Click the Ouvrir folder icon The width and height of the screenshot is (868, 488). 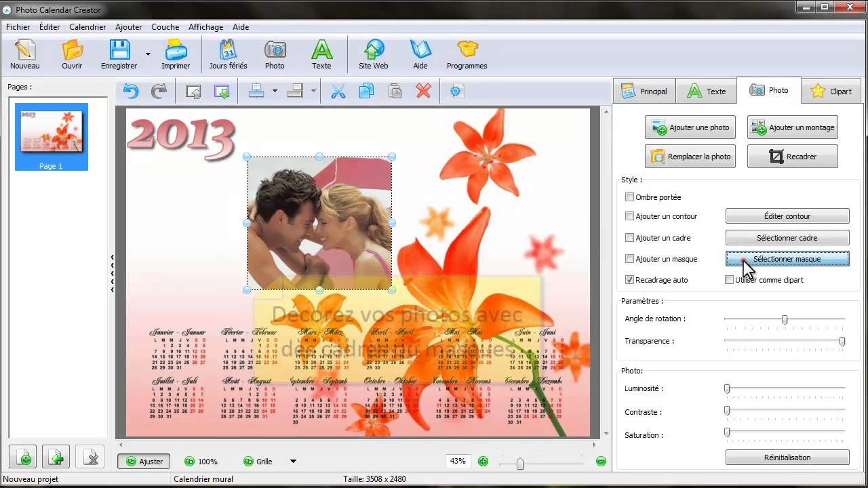coord(72,54)
